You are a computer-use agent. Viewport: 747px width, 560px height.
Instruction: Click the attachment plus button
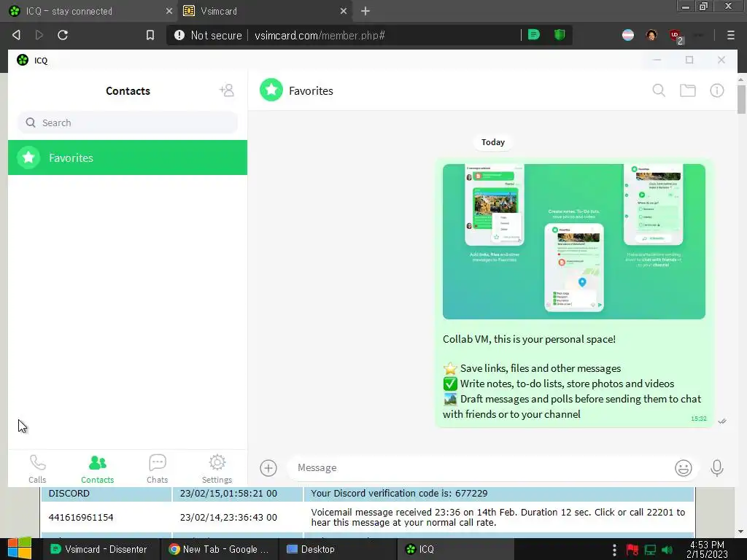pos(268,467)
